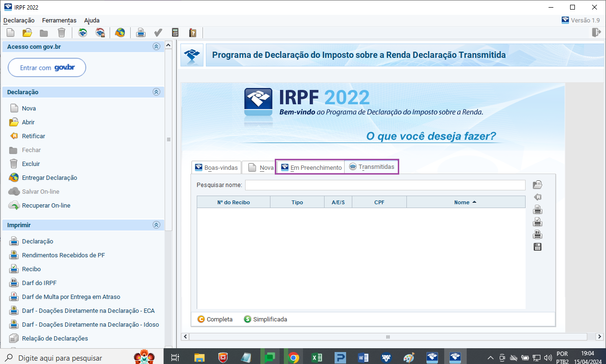Click the open folder icon beside the search field
This screenshot has width=606, height=364.
pos(538,185)
